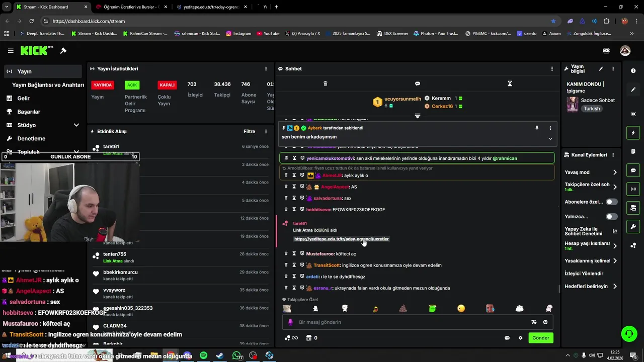Click the browser address bar URL

[x=89, y=21]
